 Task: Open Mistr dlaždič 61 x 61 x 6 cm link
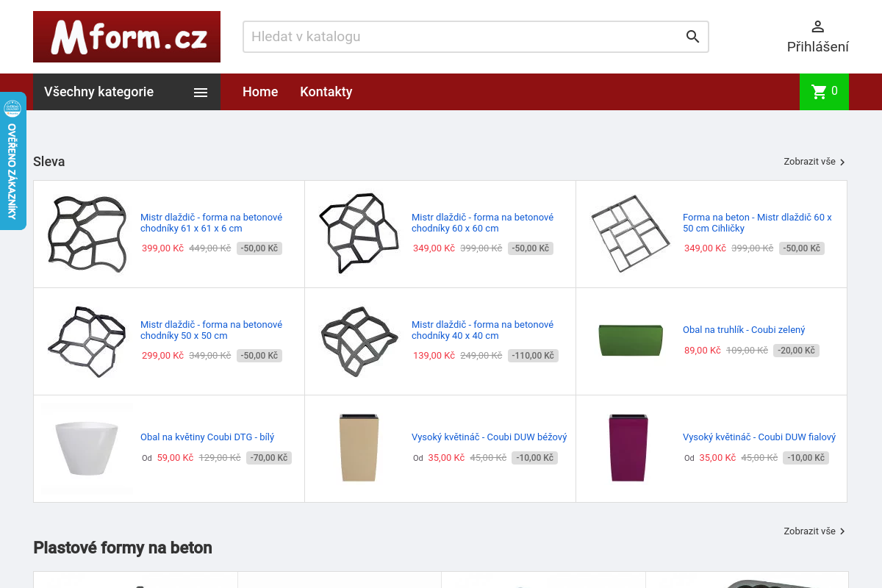coord(211,223)
